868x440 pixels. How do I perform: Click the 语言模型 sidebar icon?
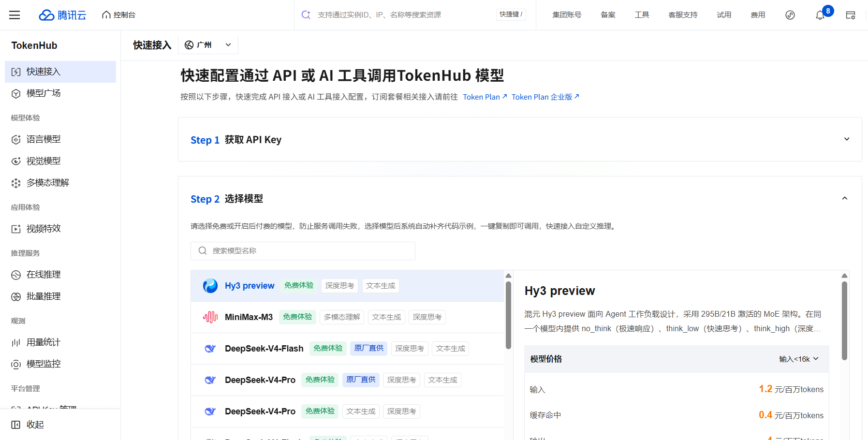[16, 140]
